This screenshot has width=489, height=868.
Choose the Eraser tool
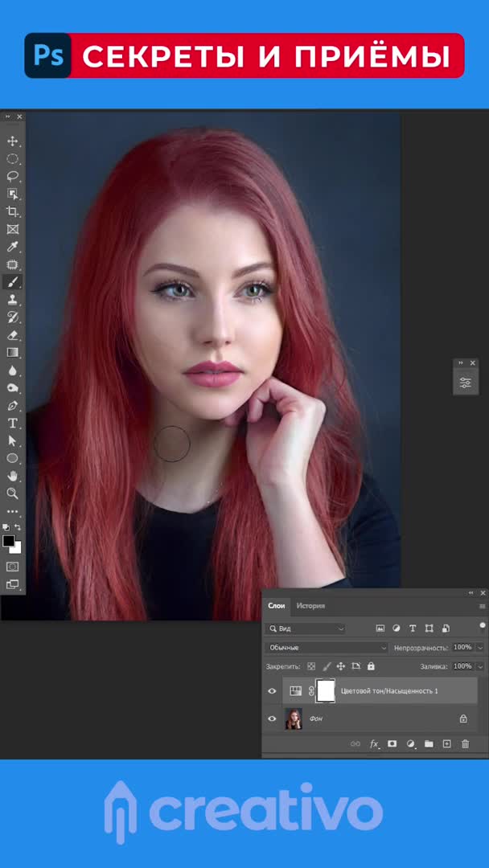(x=13, y=335)
